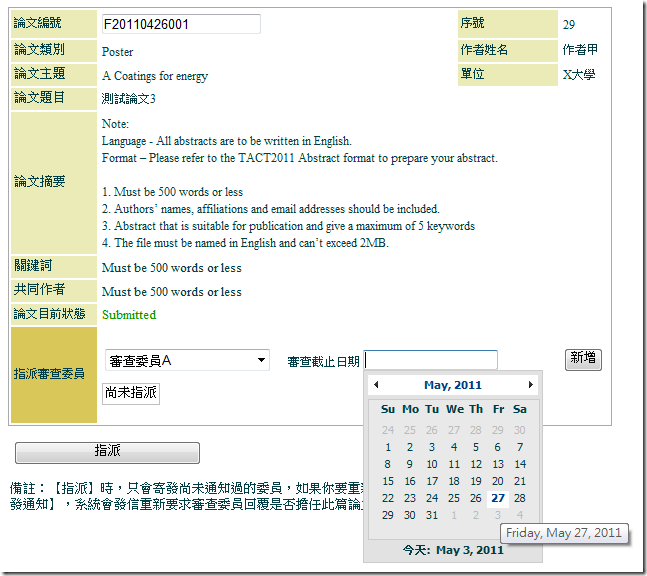This screenshot has width=647, height=576.
Task: Select April 24 greyed date in calendar
Action: tap(388, 430)
